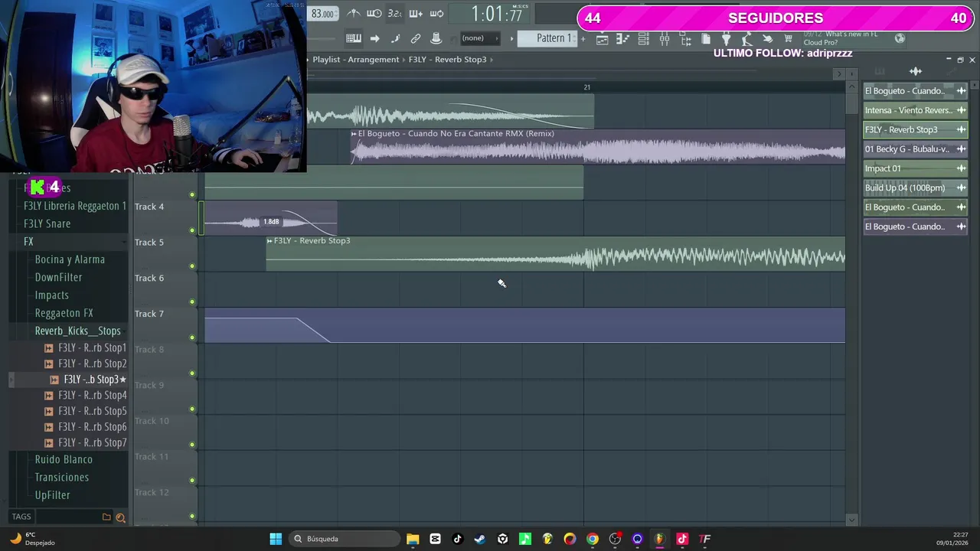Image resolution: width=980 pixels, height=551 pixels.
Task: Toggle the countdown before recording icon
Action: pyautogui.click(x=374, y=13)
